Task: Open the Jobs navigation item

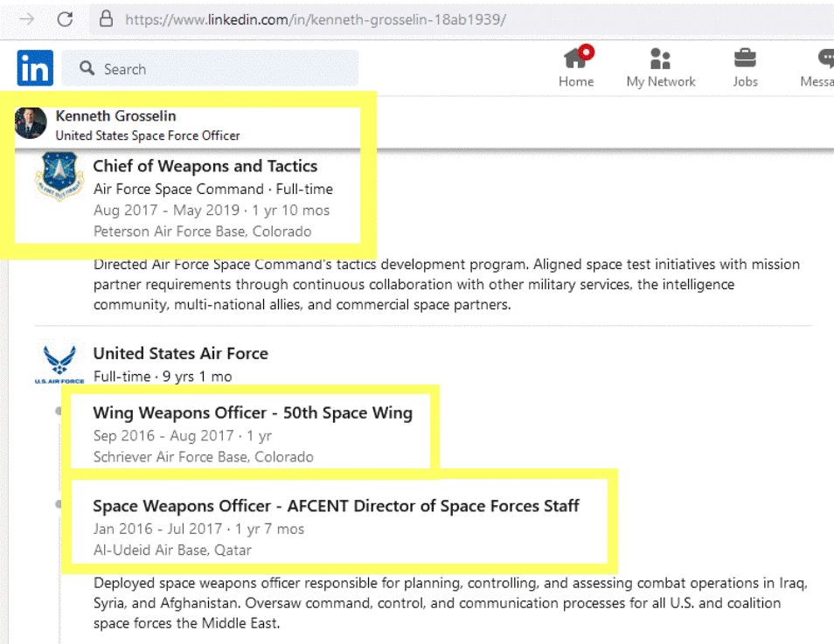Action: [745, 67]
